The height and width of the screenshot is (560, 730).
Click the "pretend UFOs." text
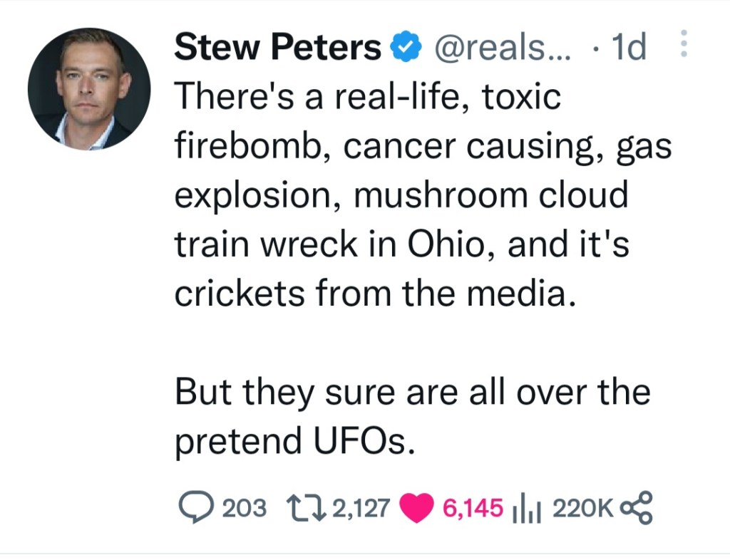click(x=294, y=442)
